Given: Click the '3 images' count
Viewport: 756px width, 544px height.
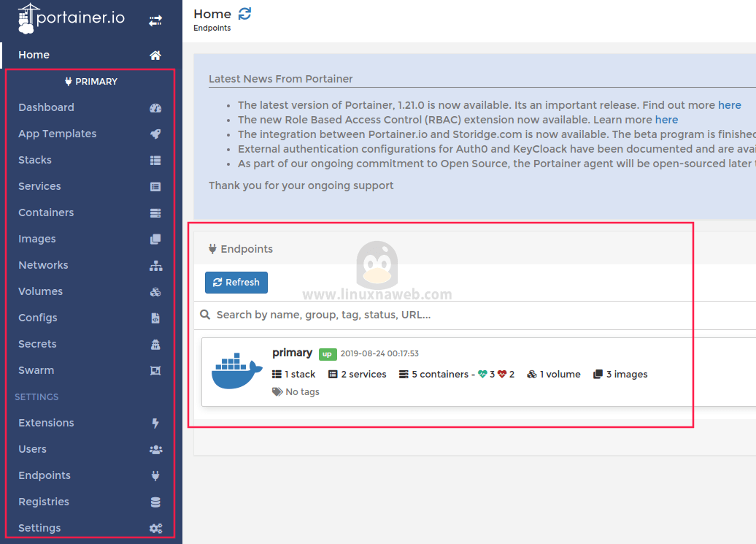Looking at the screenshot, I should 620,375.
